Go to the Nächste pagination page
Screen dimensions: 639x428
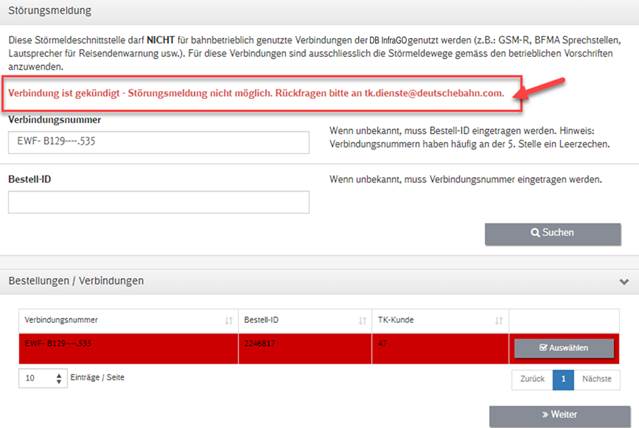pyautogui.click(x=596, y=380)
